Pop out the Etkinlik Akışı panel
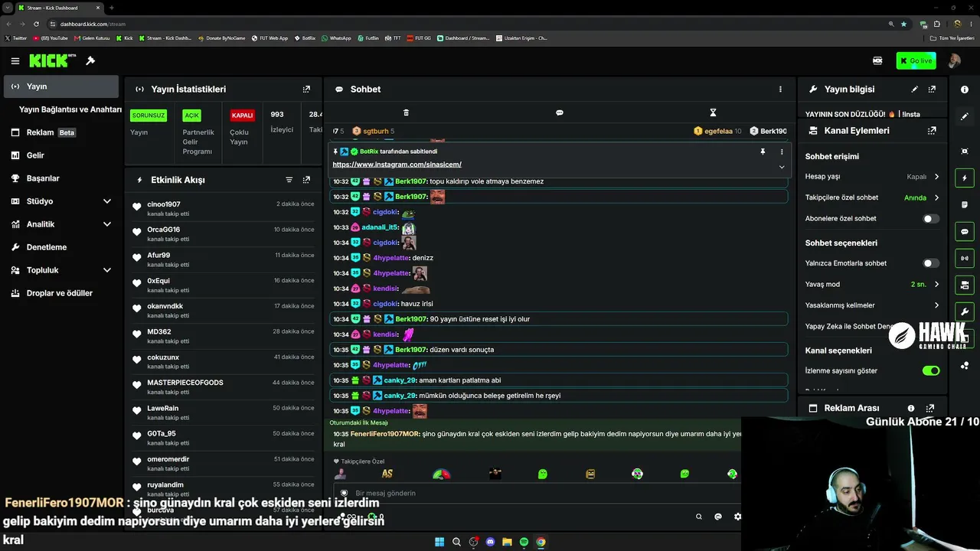Viewport: 980px width, 551px height. [306, 180]
